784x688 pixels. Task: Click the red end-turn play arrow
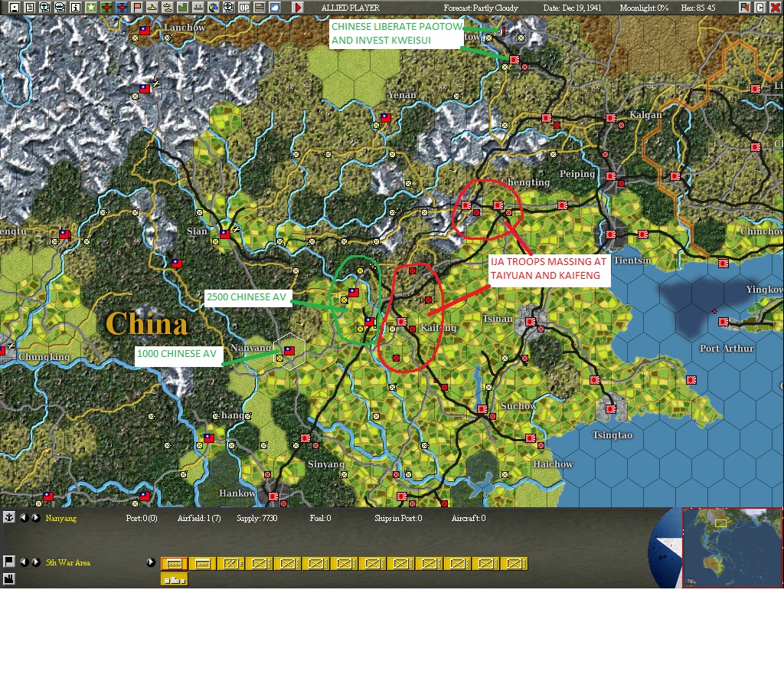point(298,7)
